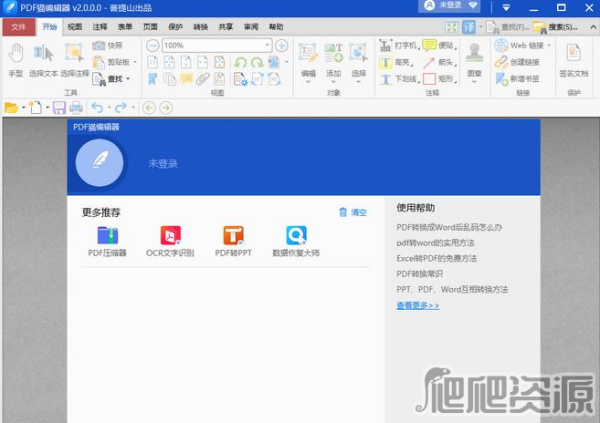Screen dimensions: 600x423
Task: Select the Rectangle tool (矩形)
Action: click(440, 79)
